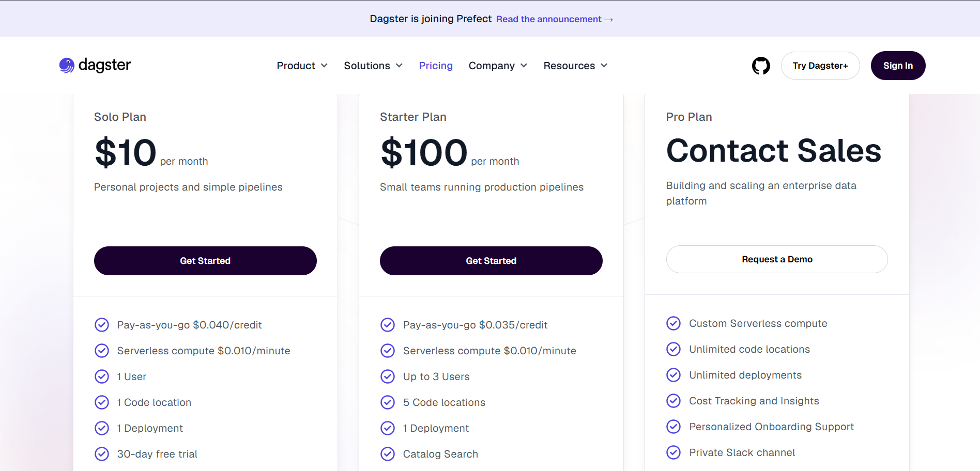Click 'Personal projects and simple pipelines' text
Screen dimensions: 980x471
coord(188,187)
